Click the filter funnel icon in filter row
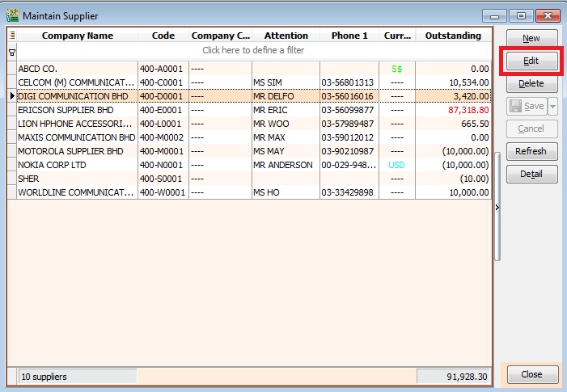 tap(11, 51)
